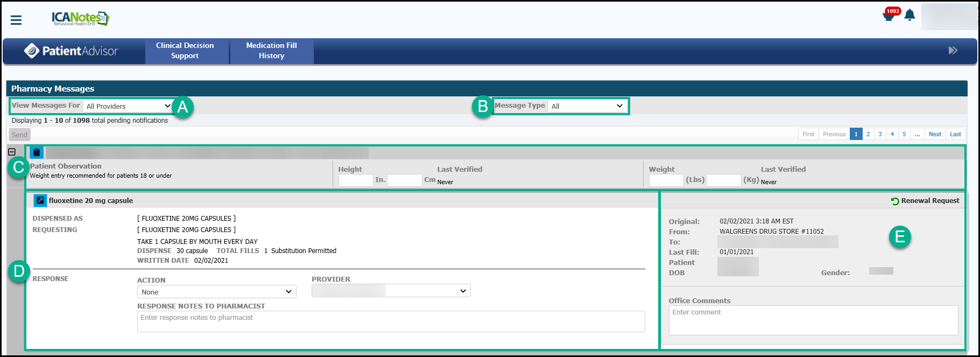Switch to Clinical Decision Support tab
980x357 pixels.
185,51
